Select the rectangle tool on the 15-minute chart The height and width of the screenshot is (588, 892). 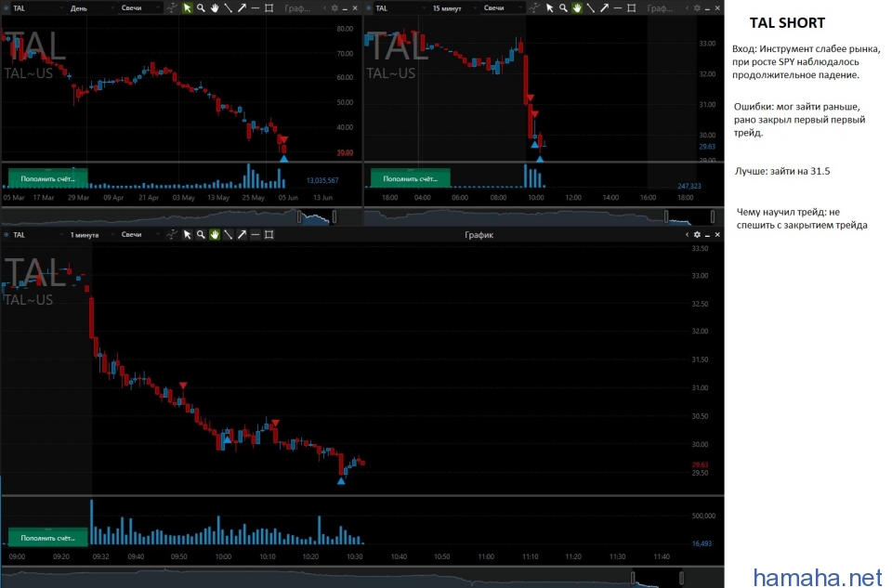click(x=632, y=8)
